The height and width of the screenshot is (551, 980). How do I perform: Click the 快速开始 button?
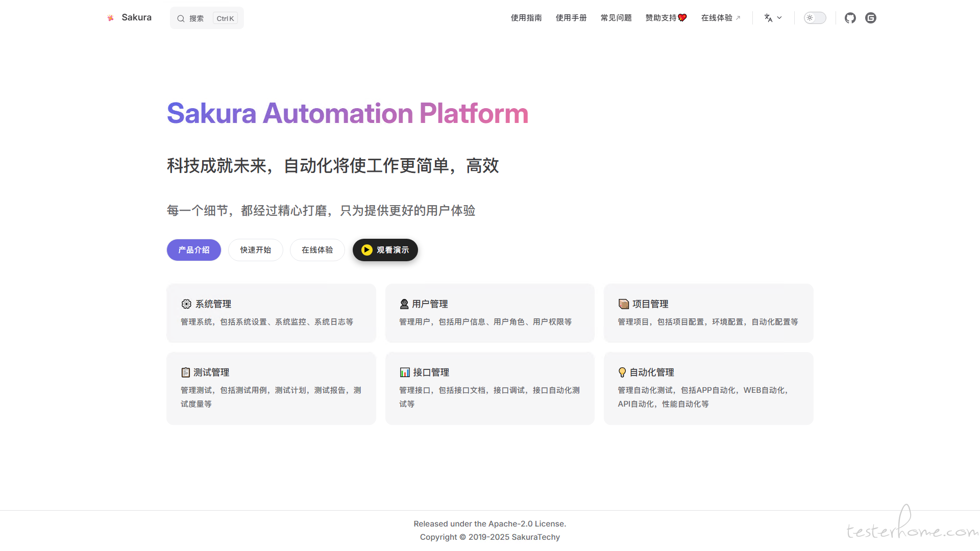pyautogui.click(x=256, y=250)
